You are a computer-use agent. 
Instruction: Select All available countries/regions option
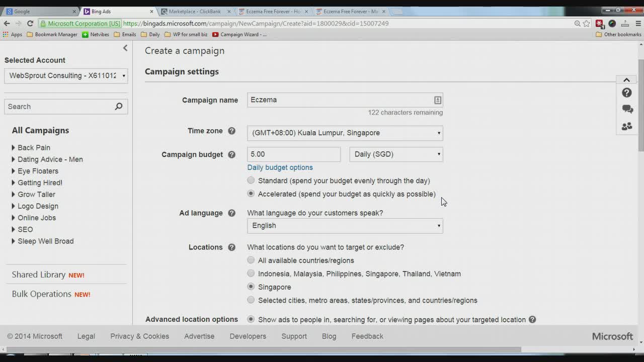point(251,260)
